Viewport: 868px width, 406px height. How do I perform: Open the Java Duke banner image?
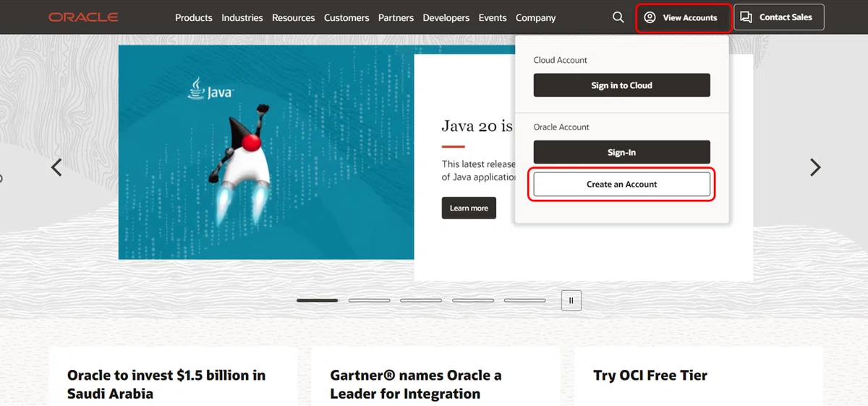point(266,153)
